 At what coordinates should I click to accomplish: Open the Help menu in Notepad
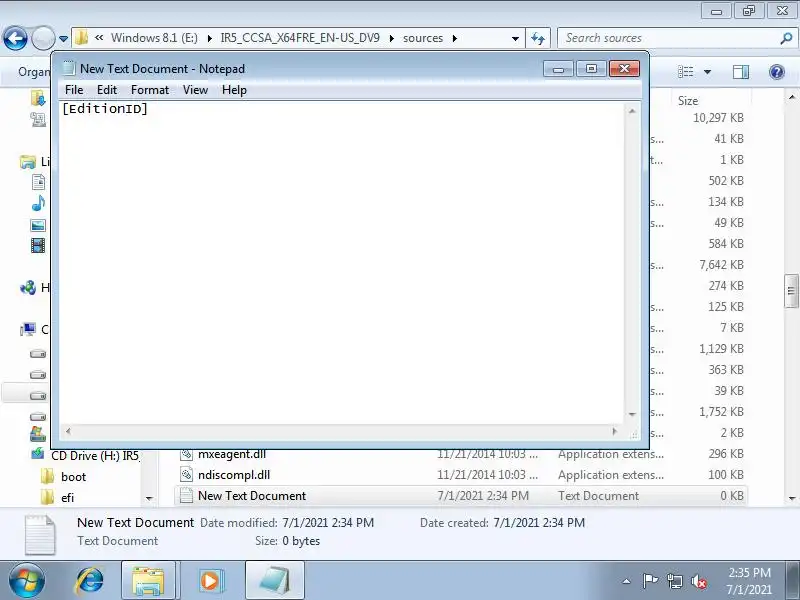[x=234, y=90]
